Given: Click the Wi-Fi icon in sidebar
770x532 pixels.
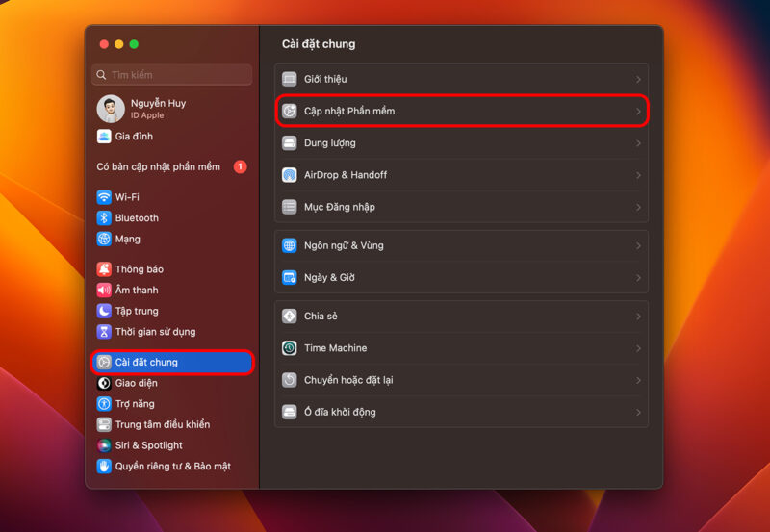Looking at the screenshot, I should click(x=104, y=197).
